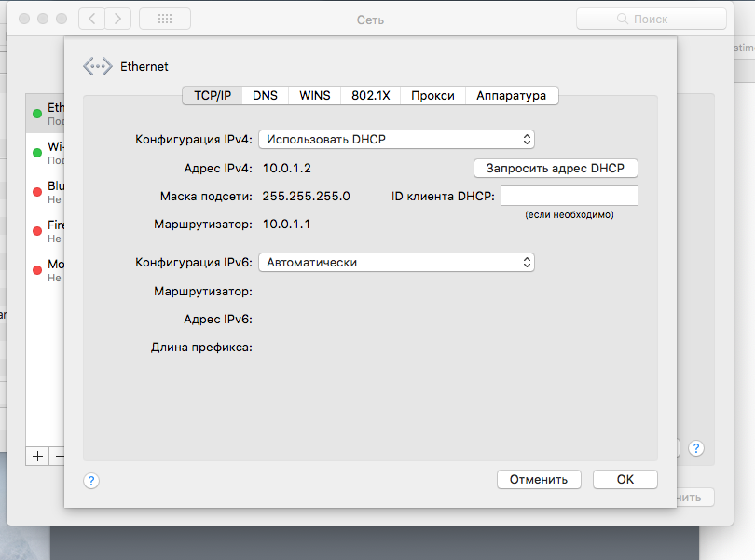
Task: Open the Аппаратура tab
Action: point(512,95)
